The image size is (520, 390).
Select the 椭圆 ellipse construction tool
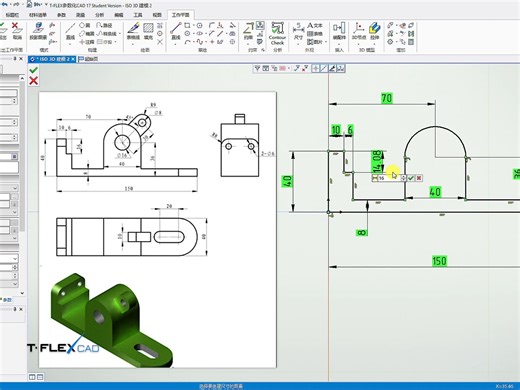pos(87,34)
